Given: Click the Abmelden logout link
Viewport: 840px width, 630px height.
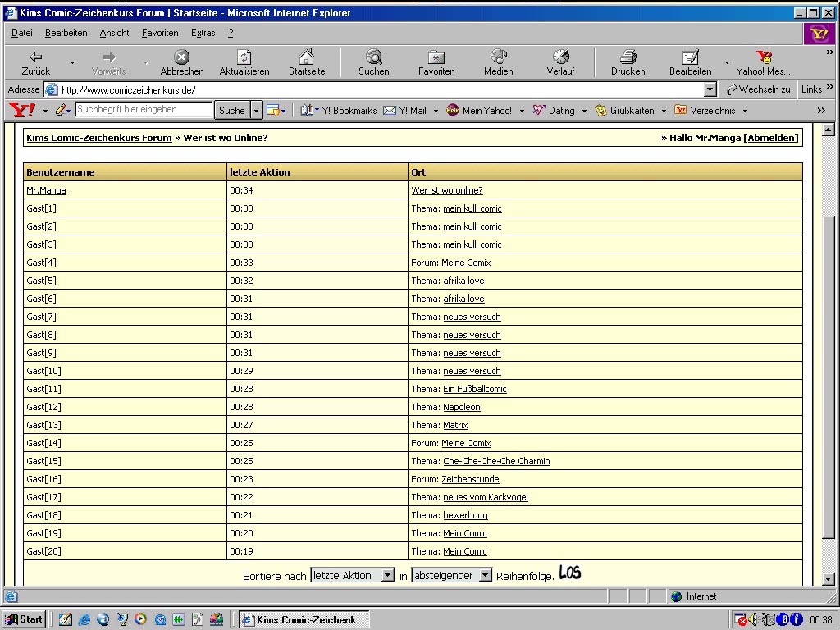Looking at the screenshot, I should [x=771, y=138].
